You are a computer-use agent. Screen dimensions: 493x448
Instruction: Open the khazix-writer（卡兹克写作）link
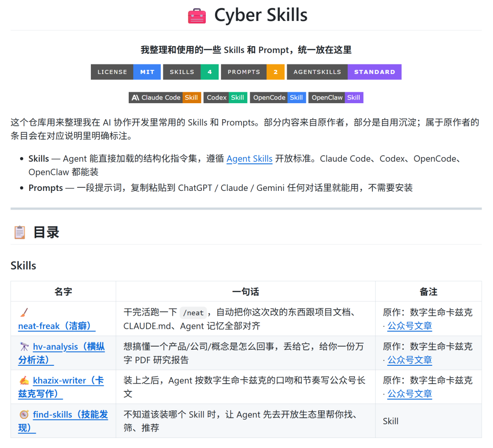tap(61, 387)
